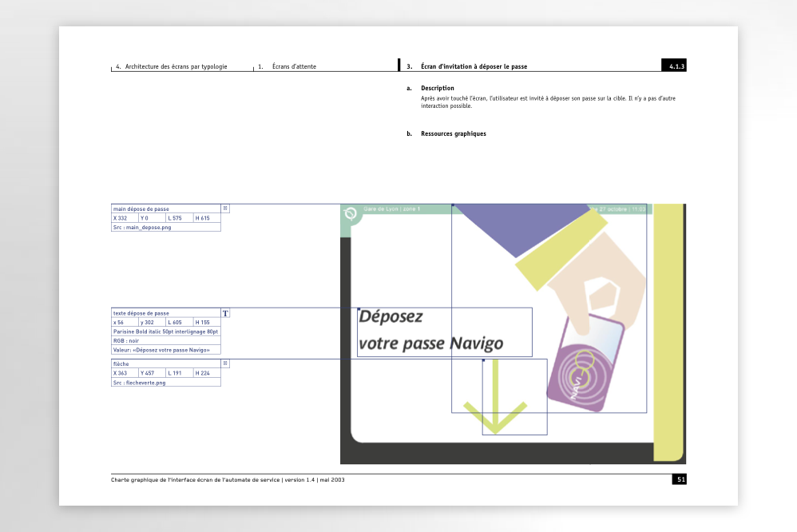The image size is (797, 532).
Task: Click the "Y 0" cell
Action: point(153,218)
